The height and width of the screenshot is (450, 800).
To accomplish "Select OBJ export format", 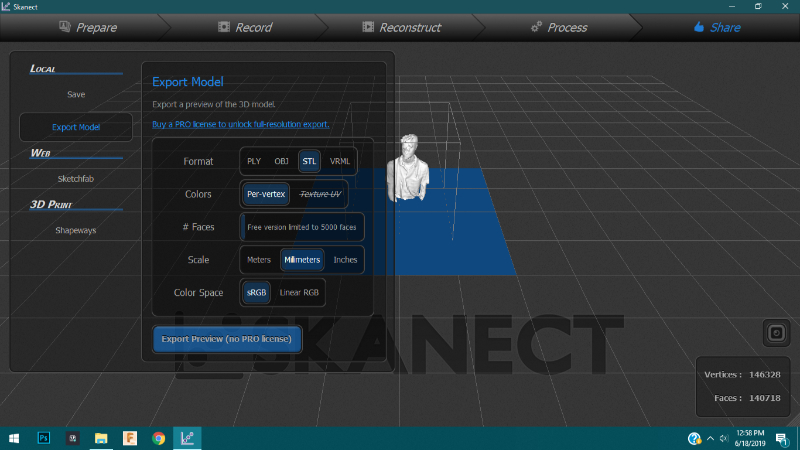I will 281,161.
